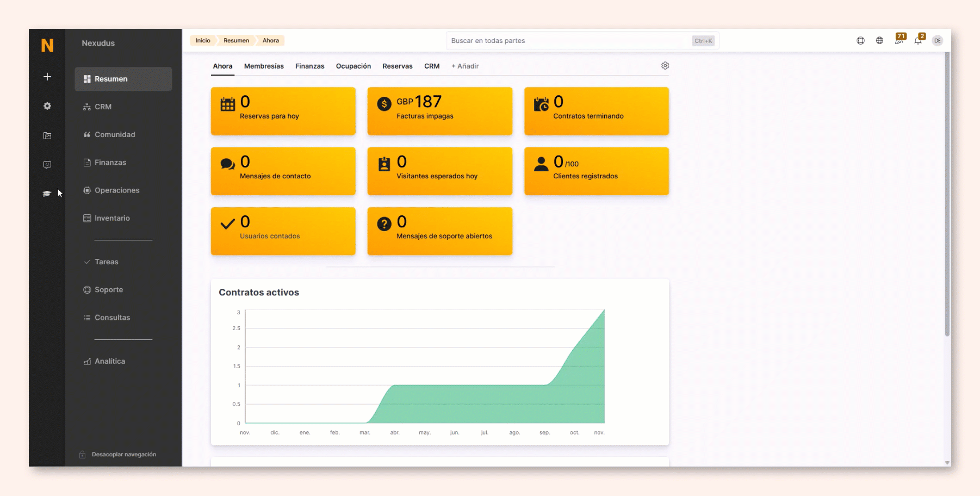980x496 pixels.
Task: Open the smiley chat feedback icon
Action: tap(47, 164)
